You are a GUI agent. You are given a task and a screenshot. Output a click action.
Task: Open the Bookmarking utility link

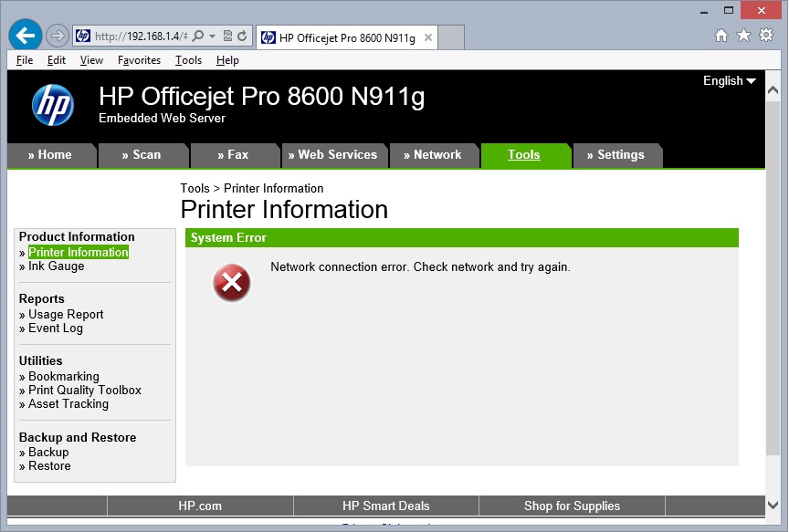[63, 377]
